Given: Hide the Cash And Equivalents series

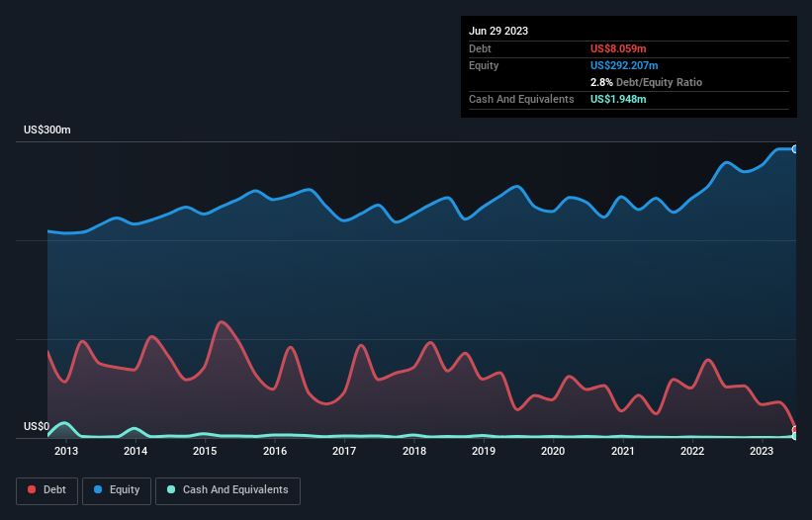Looking at the screenshot, I should (226, 490).
